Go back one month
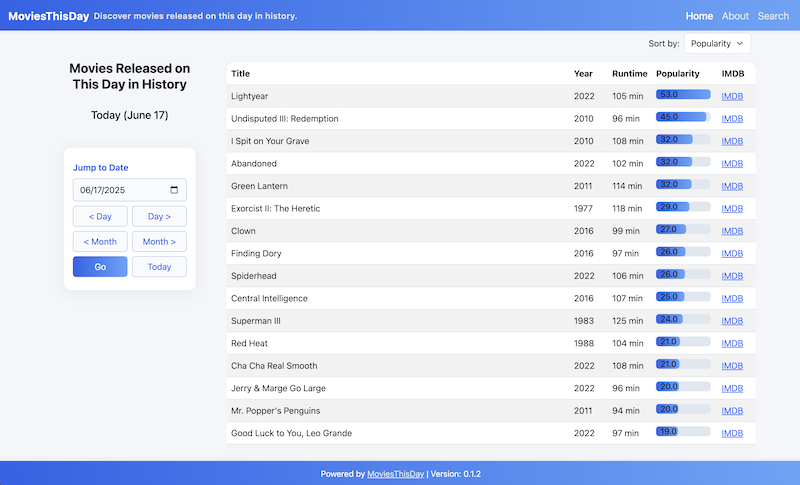This screenshot has height=485, width=800. click(x=100, y=241)
